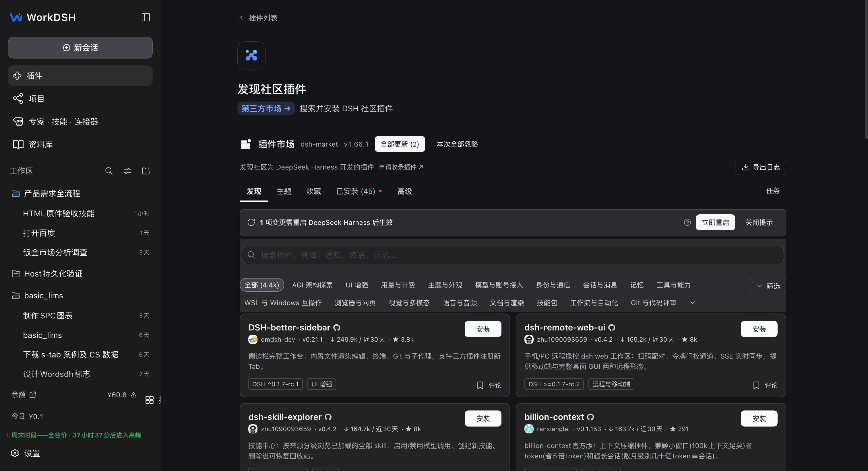Open the 资料库 sidebar item
868x471 pixels.
click(80, 145)
